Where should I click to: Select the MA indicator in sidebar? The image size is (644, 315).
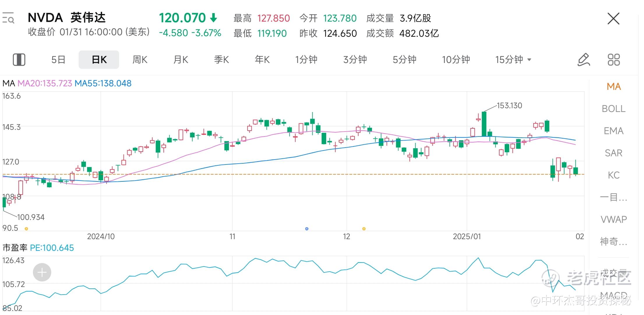[x=614, y=86]
